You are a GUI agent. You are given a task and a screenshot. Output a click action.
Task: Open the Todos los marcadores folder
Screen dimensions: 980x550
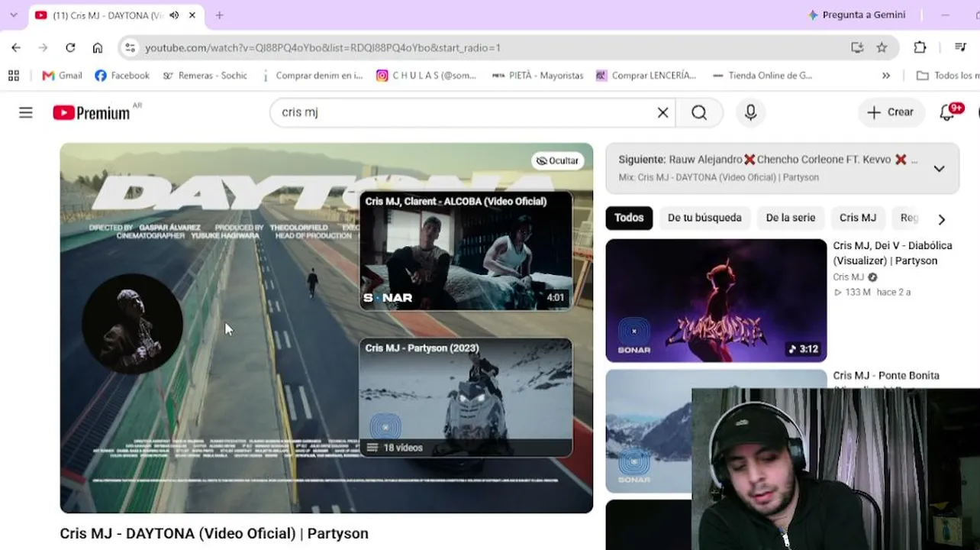(948, 76)
